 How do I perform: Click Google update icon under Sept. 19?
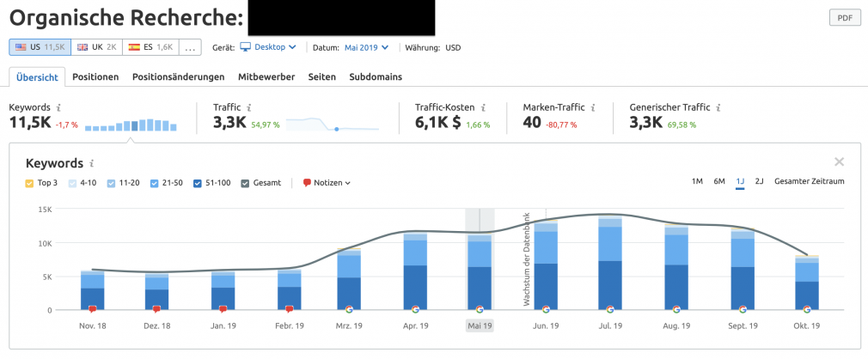pos(743,309)
